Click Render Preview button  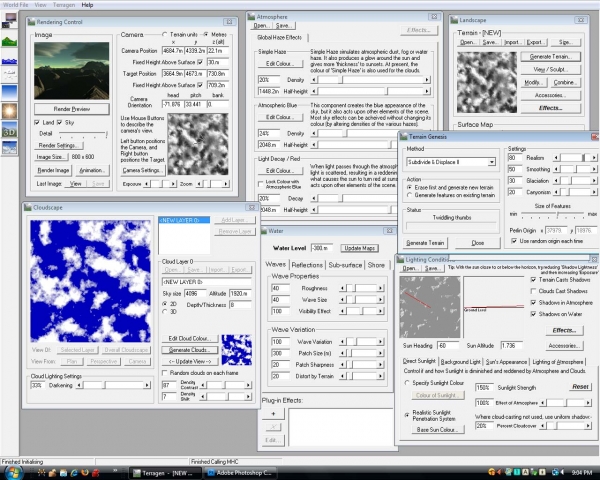click(72, 109)
